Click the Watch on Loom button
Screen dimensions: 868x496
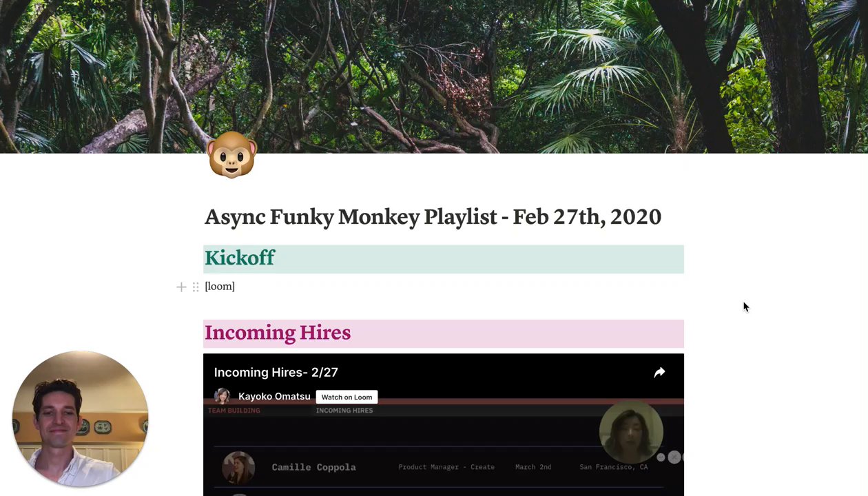coord(347,397)
